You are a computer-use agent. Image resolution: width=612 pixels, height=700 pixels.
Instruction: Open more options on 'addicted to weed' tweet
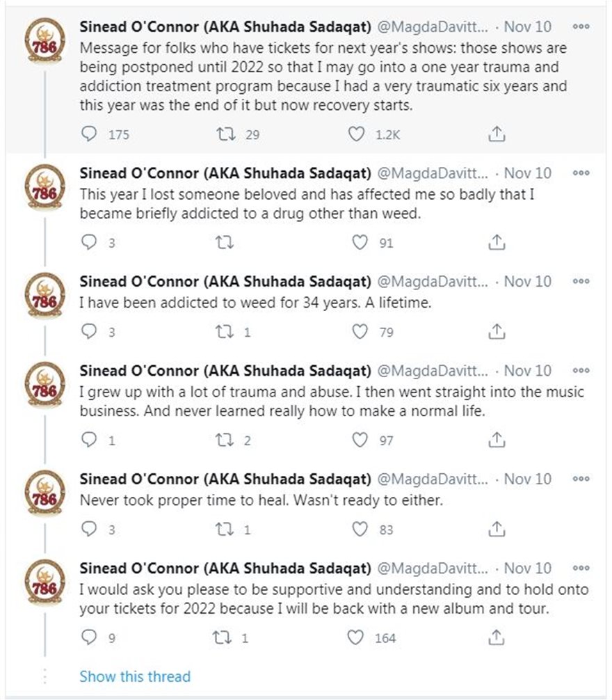click(581, 281)
